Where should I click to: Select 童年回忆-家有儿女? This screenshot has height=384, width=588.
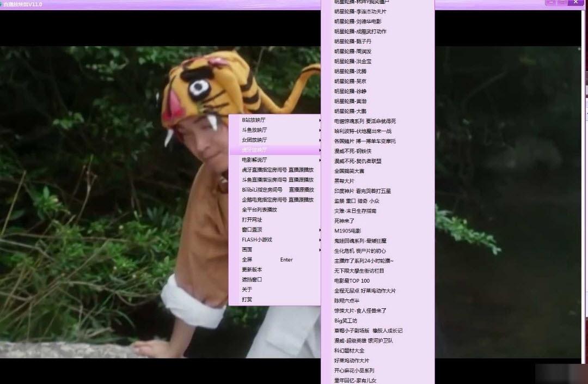378,380
